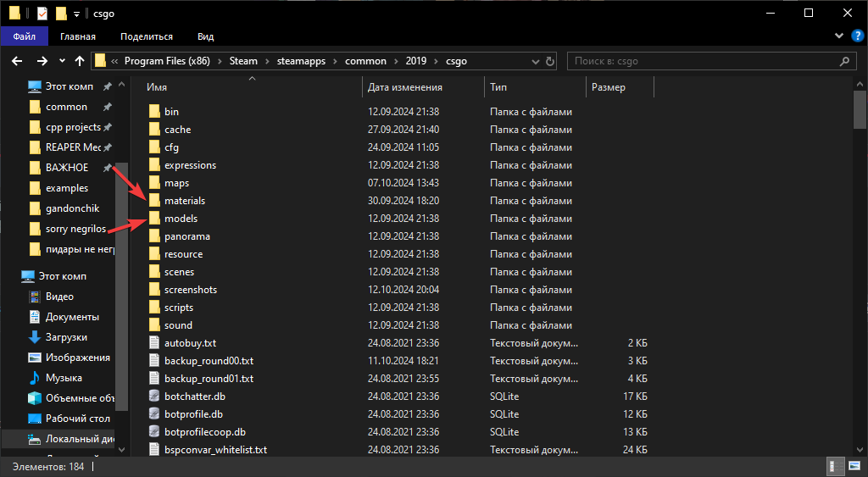
Task: Expand path chevron after Steam
Action: [x=267, y=61]
